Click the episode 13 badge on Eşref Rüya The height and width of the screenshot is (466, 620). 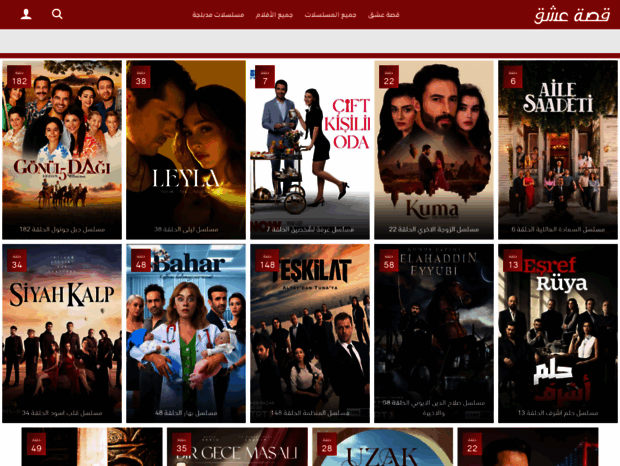click(x=513, y=260)
